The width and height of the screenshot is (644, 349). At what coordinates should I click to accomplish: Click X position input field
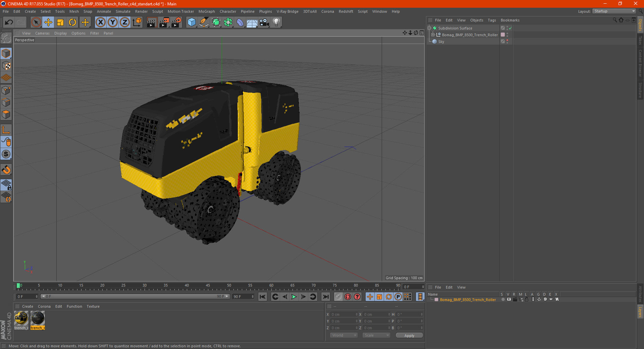[344, 315]
